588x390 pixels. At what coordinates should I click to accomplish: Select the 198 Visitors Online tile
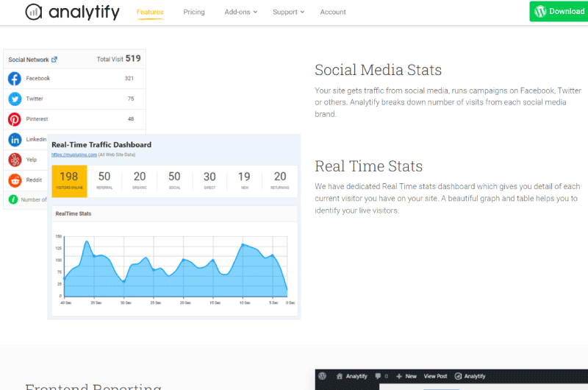point(69,181)
